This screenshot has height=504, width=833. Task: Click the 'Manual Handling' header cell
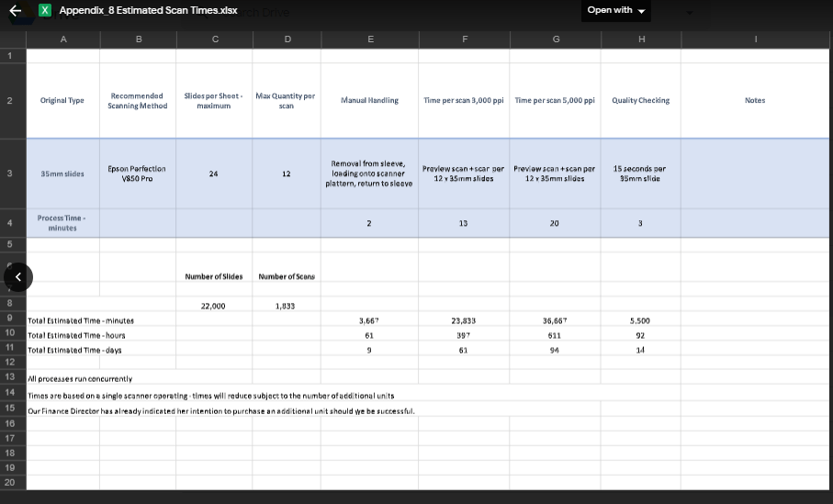(x=370, y=100)
